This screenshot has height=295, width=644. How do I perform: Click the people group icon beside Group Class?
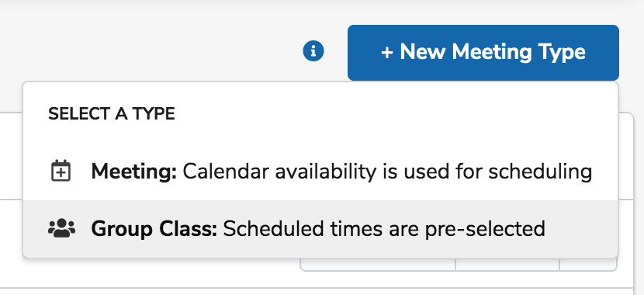coord(61,228)
